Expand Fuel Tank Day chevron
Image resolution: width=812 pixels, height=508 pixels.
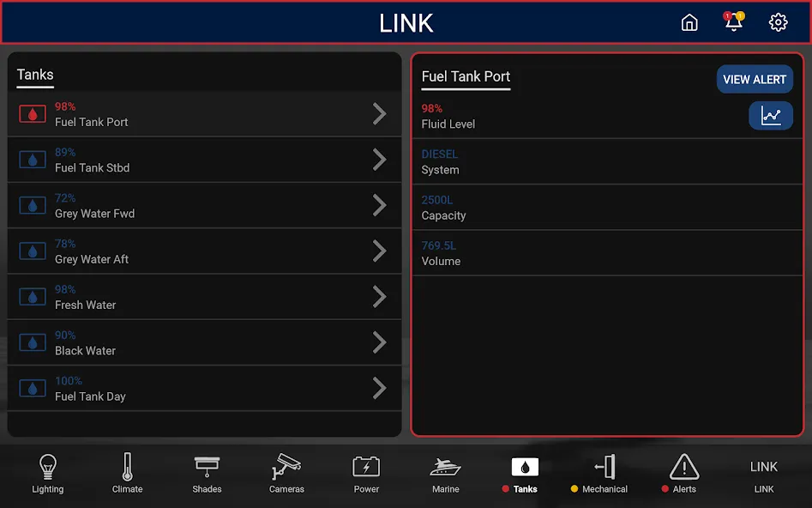point(380,388)
